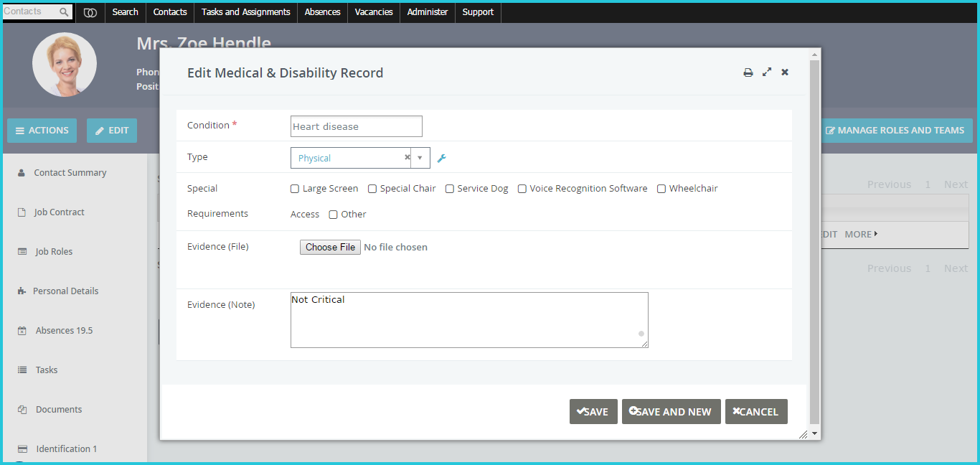Open the Administer menu

click(428, 12)
